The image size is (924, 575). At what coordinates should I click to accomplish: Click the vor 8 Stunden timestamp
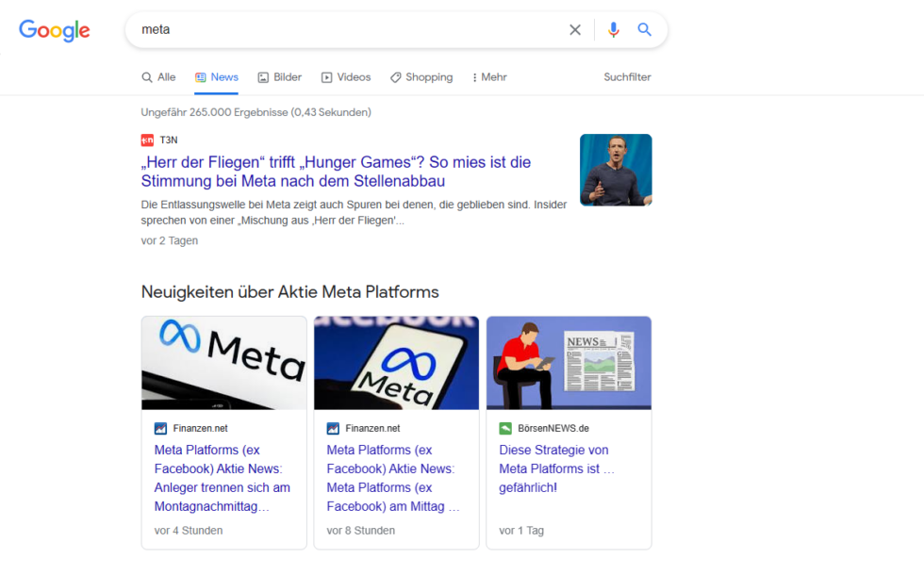coord(360,530)
